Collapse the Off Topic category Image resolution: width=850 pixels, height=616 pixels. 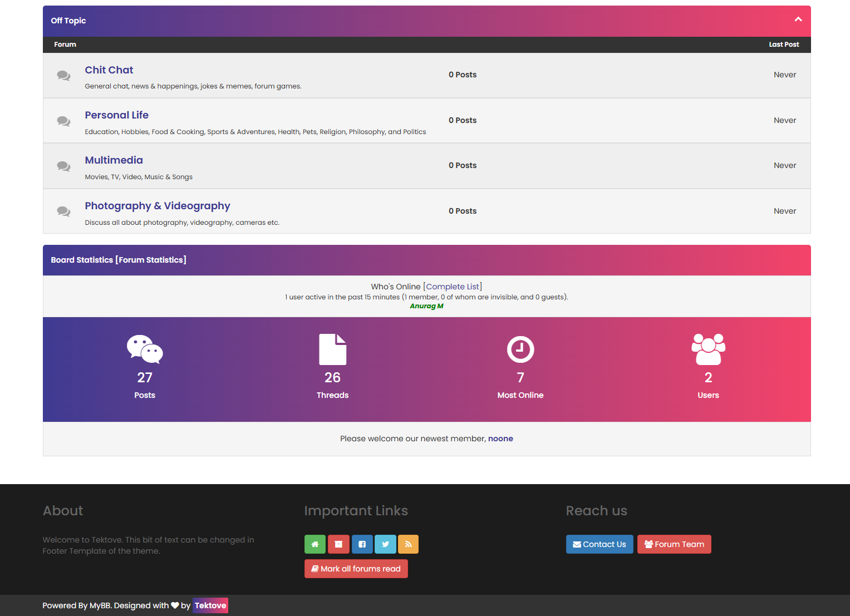pyautogui.click(x=798, y=19)
